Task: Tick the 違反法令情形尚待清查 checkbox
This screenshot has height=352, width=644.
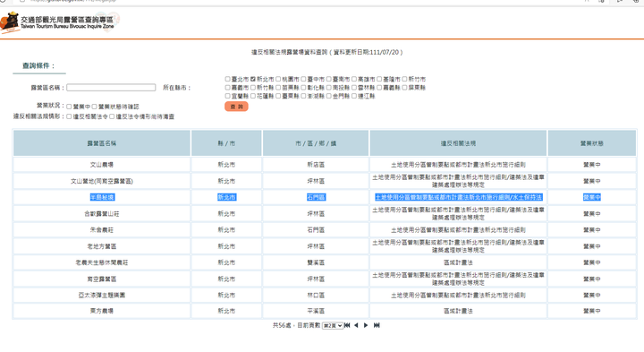Action: [112, 116]
